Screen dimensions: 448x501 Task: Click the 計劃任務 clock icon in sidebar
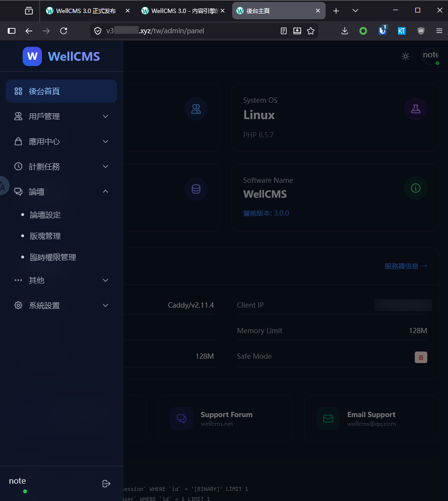tap(18, 166)
